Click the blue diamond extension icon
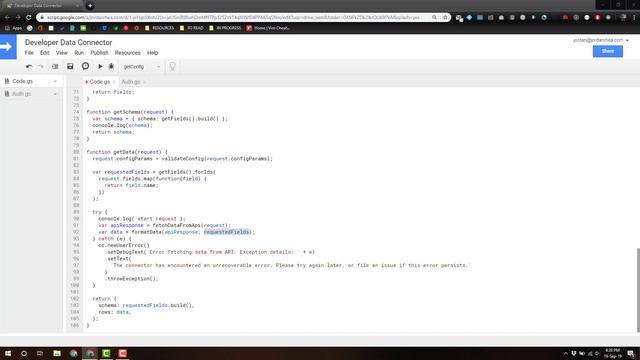 point(469,18)
